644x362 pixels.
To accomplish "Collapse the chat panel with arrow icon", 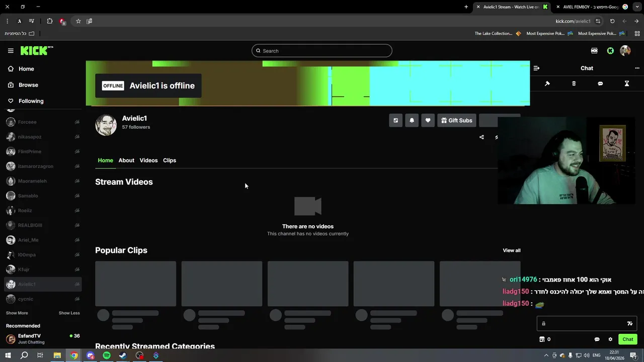I will (536, 68).
